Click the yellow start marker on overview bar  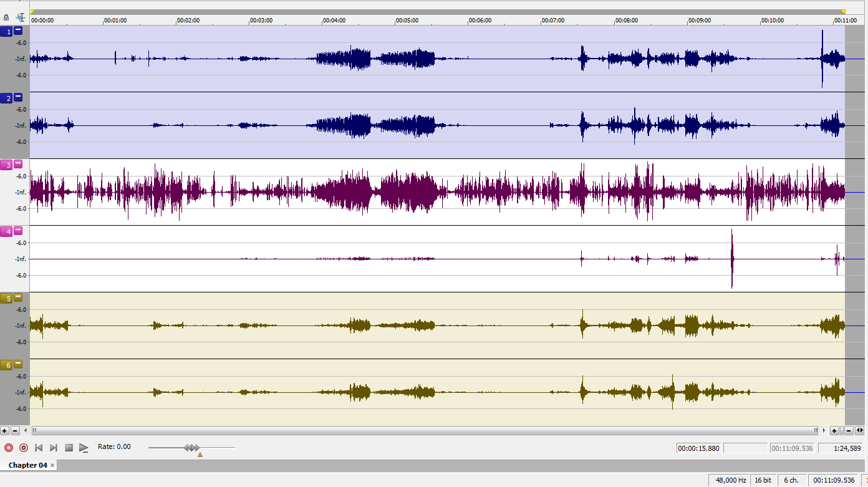[x=32, y=11]
